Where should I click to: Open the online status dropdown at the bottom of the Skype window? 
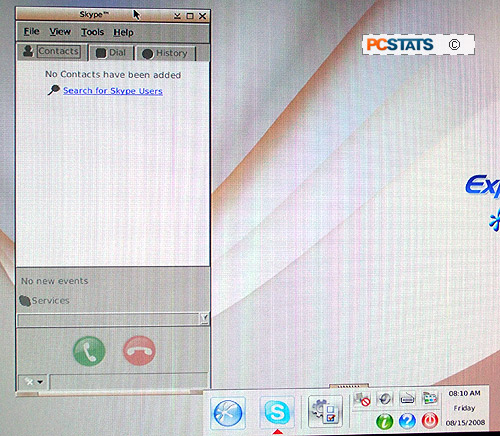pyautogui.click(x=34, y=382)
